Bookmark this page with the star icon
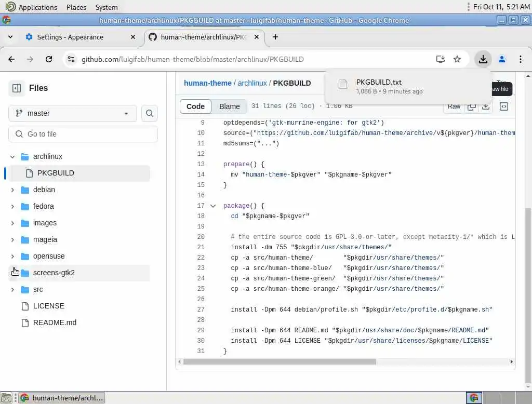 click(457, 59)
